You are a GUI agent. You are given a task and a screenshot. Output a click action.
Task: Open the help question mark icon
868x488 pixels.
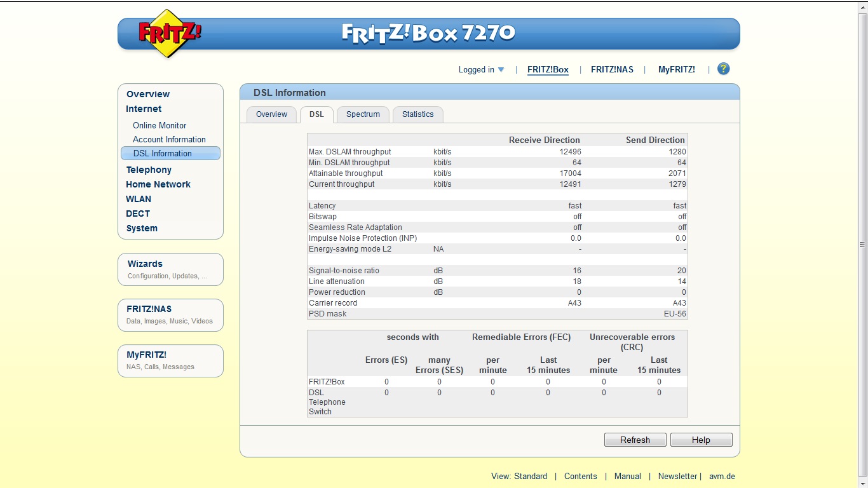[x=723, y=69]
